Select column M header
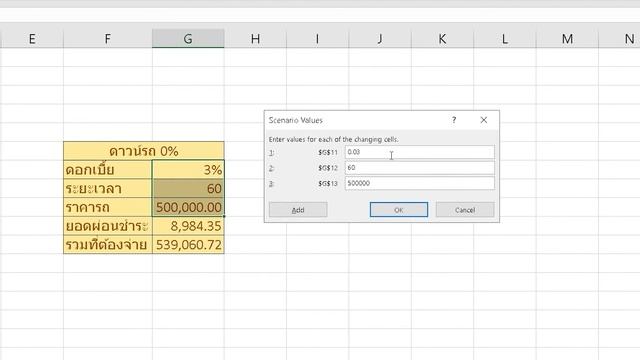 [x=567, y=39]
